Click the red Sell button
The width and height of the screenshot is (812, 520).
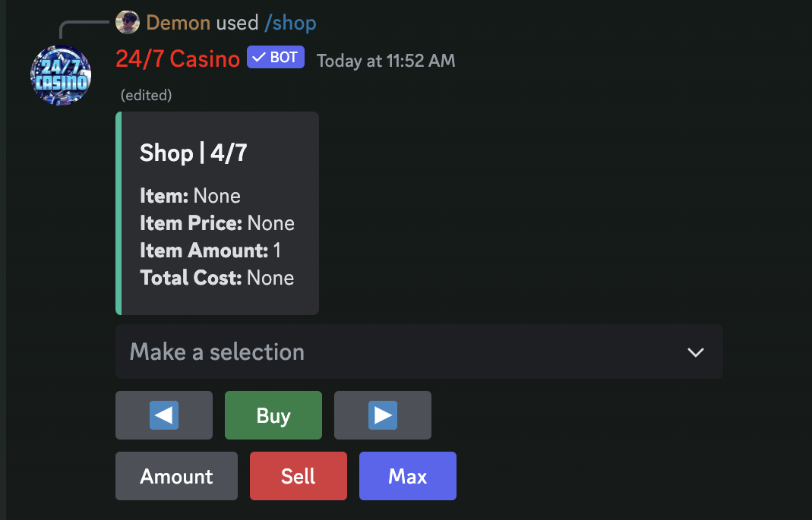(x=299, y=476)
